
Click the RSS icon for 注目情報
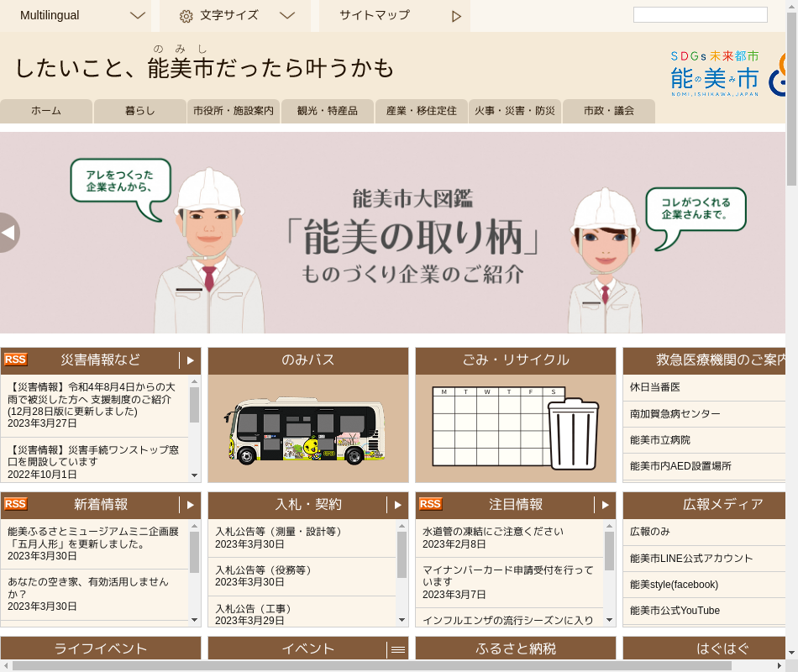(430, 504)
